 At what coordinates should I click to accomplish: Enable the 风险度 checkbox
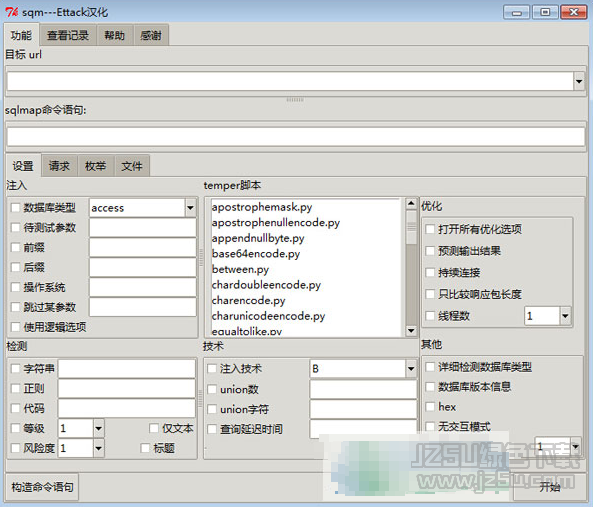coord(16,448)
